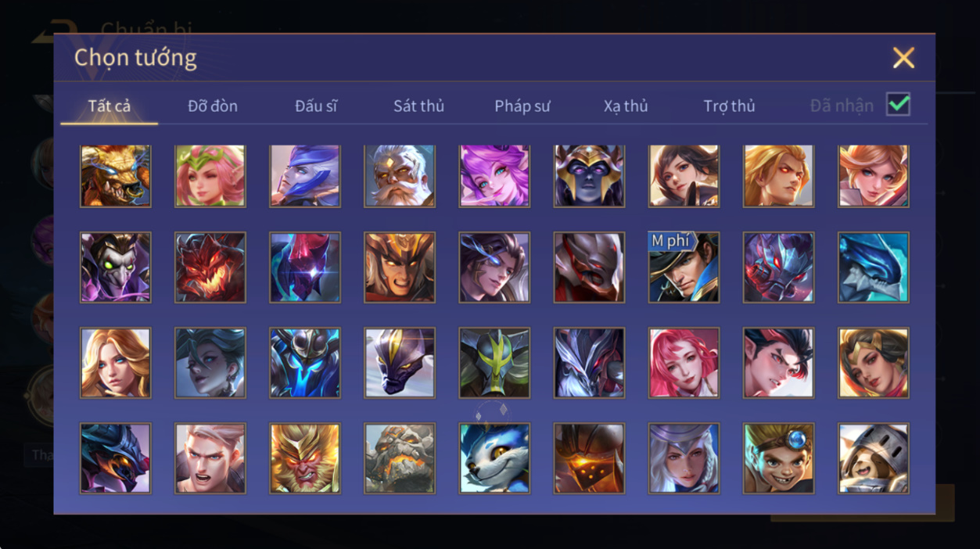980x549 pixels.
Task: Pick the hero portrait labeled M phí
Action: coord(684,267)
